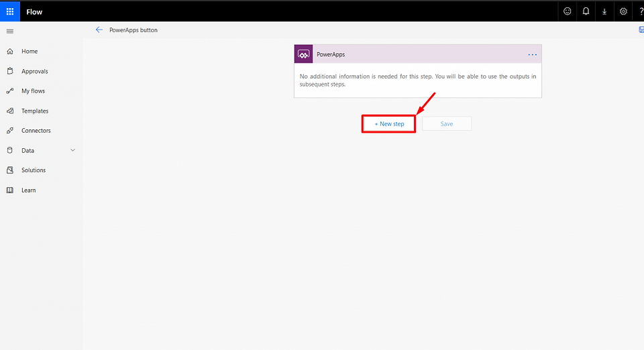The image size is (644, 350).
Task: Click the Save button
Action: click(x=447, y=123)
